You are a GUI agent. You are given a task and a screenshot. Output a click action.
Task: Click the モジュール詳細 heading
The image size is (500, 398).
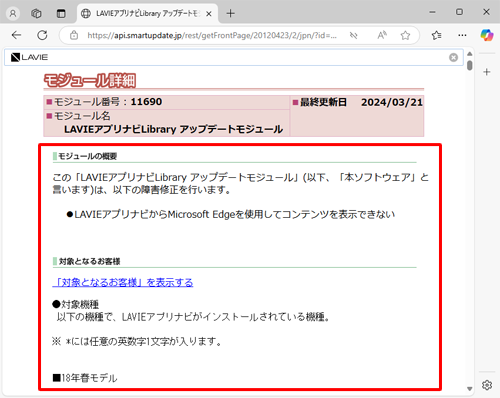point(90,80)
